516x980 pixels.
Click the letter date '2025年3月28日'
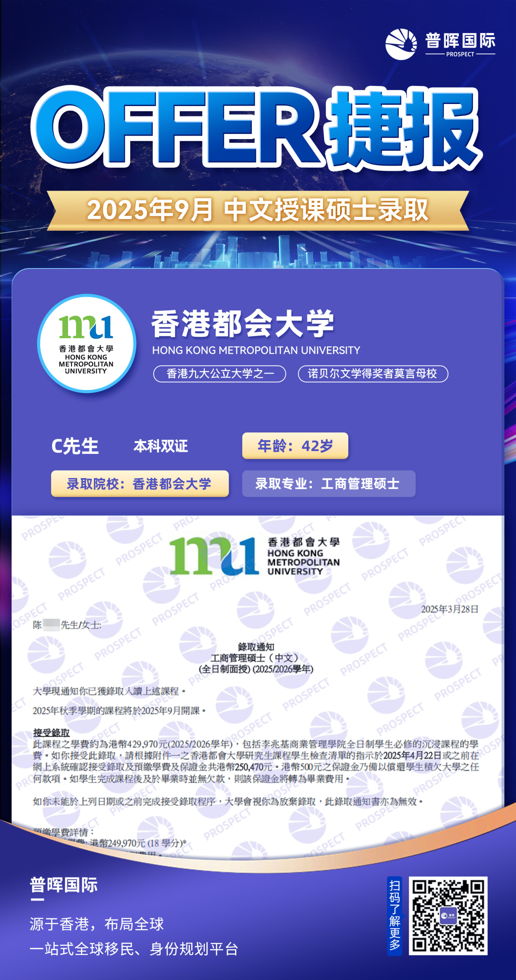449,609
